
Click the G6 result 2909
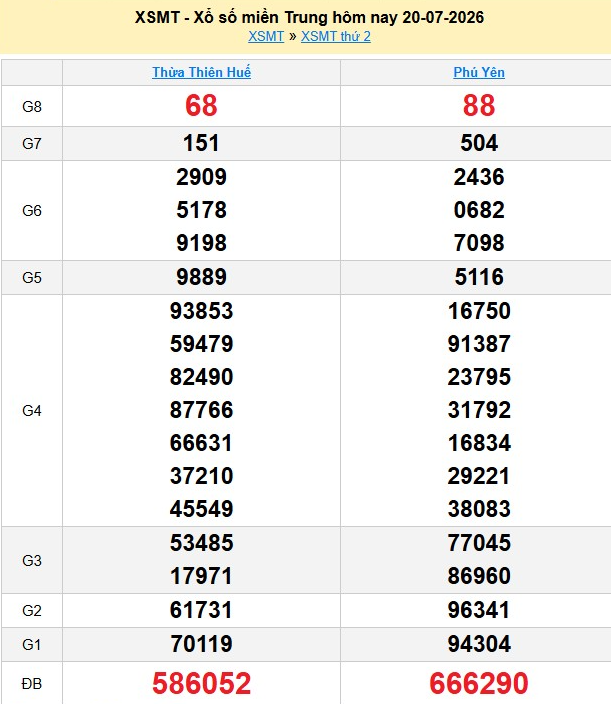coord(201,177)
